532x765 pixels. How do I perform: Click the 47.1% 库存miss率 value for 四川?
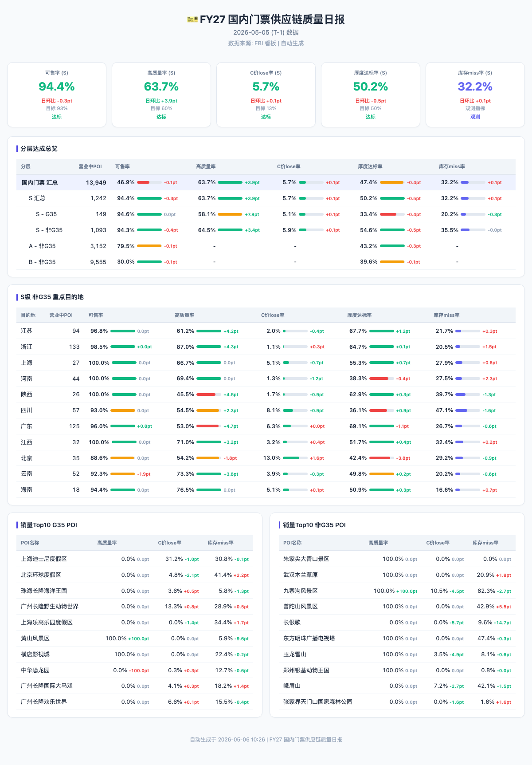click(444, 410)
